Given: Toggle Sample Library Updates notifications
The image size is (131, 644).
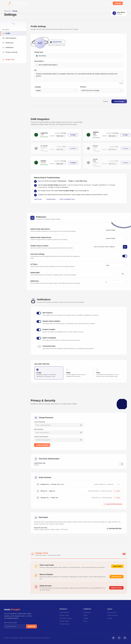Looking at the screenshot, I should click(x=39, y=322).
